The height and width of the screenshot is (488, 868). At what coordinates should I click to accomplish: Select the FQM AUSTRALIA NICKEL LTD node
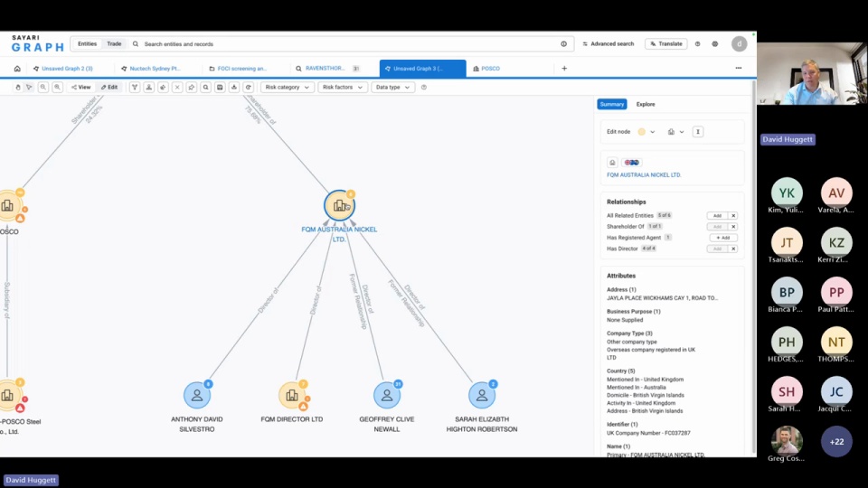tap(339, 205)
